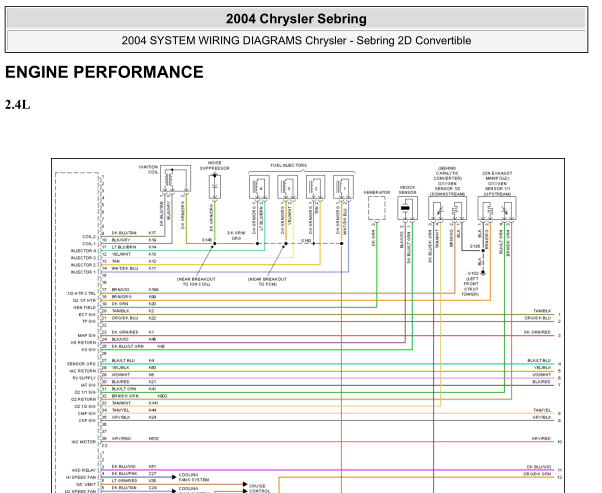Click the 'S/C VENT' pin label
Screen dimensions: 602x493
click(x=86, y=484)
